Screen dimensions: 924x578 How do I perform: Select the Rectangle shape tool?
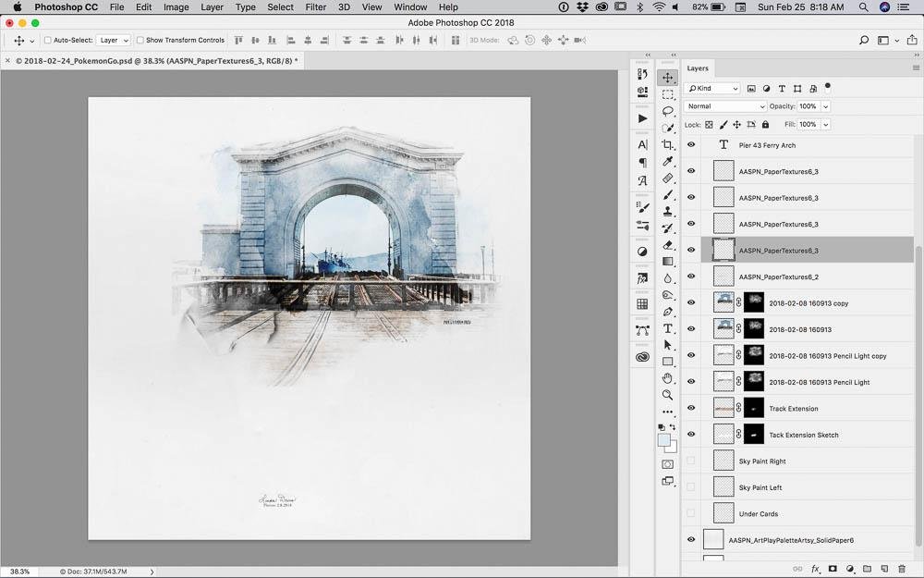point(668,362)
